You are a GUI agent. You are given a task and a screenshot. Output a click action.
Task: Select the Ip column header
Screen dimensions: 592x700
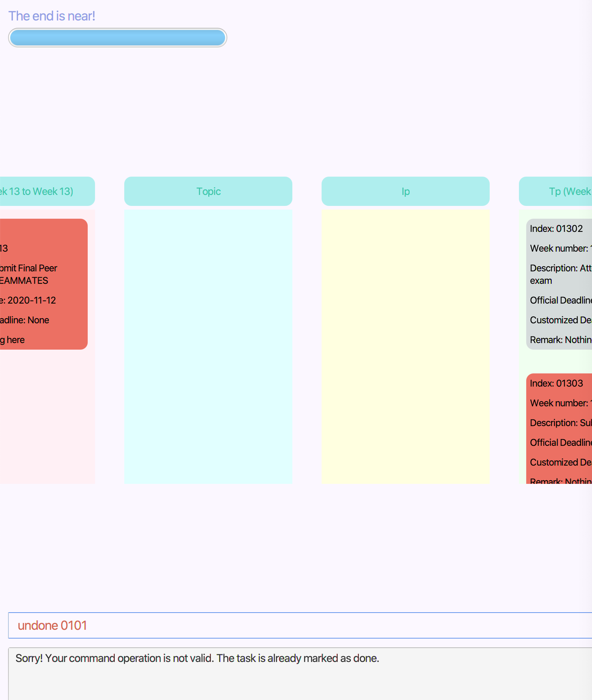[x=406, y=191]
